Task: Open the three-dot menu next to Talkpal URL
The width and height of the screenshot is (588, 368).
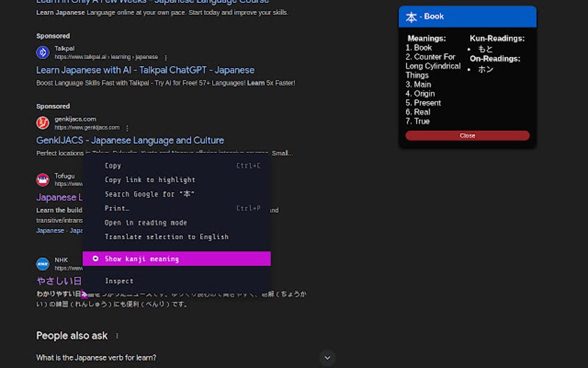Action: (165, 58)
